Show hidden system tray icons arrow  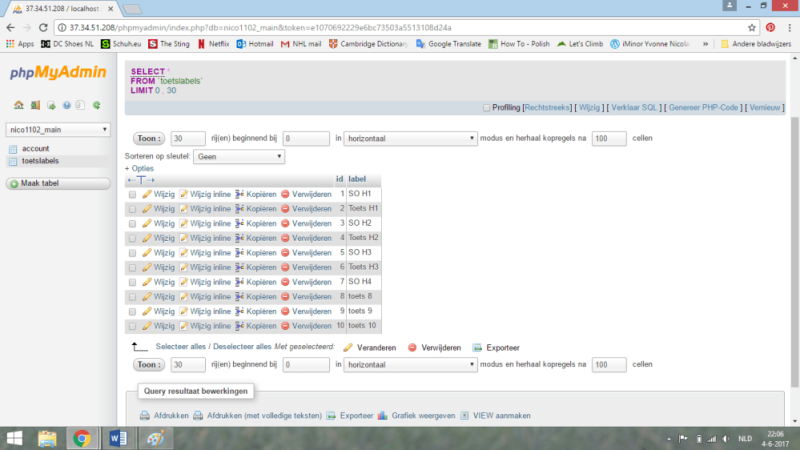[669, 439]
